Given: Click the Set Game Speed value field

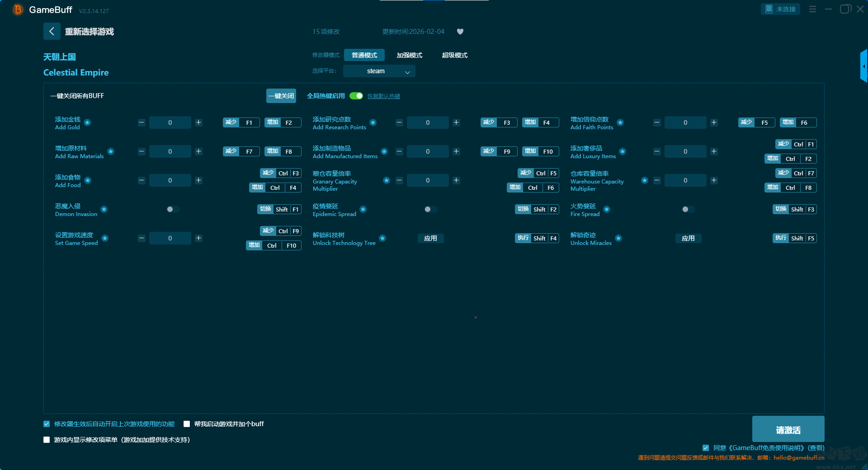Looking at the screenshot, I should [x=170, y=238].
